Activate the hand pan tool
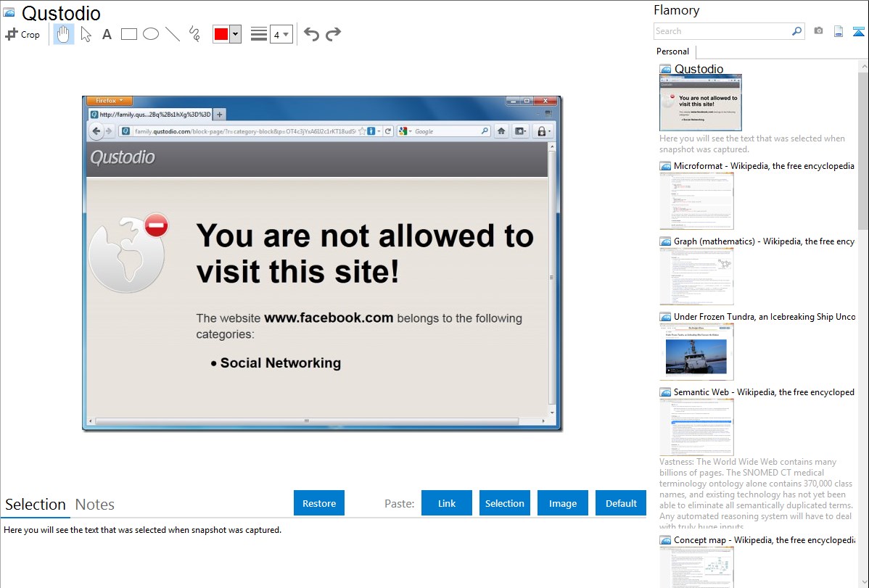 point(63,34)
